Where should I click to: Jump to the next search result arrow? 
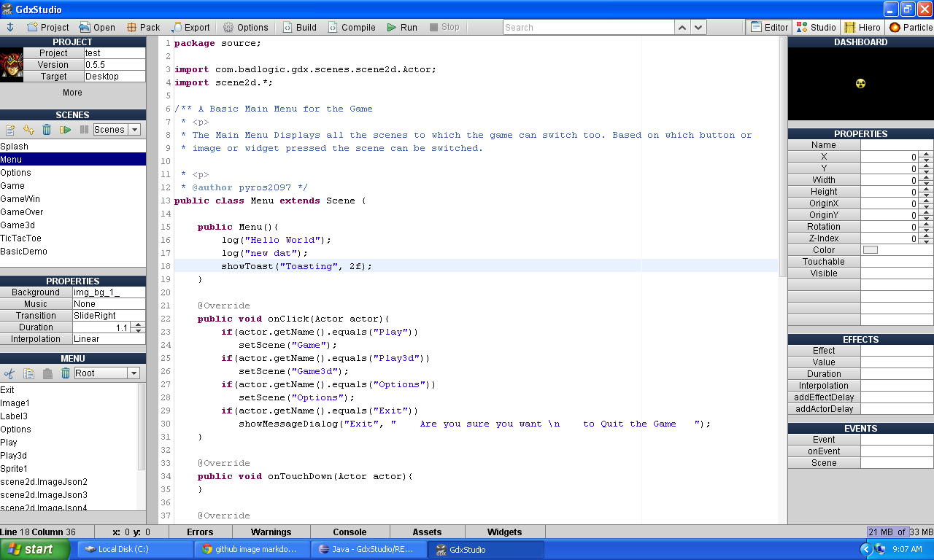[698, 27]
